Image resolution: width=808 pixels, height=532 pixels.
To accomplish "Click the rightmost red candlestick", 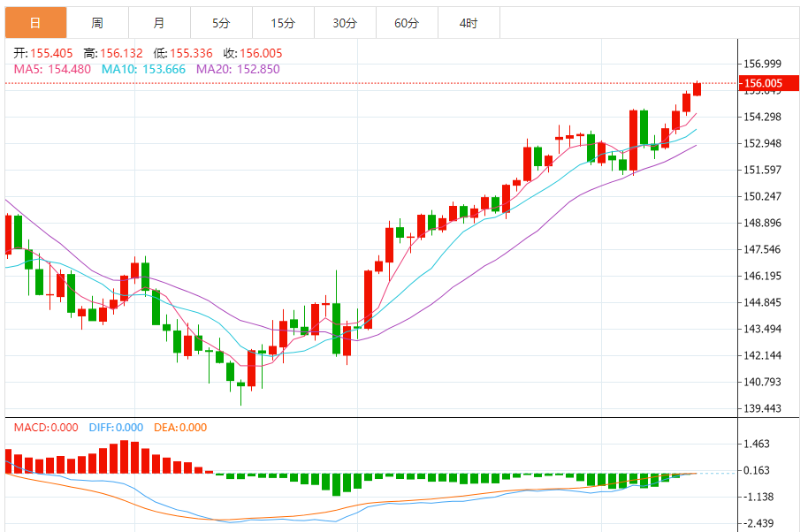I will click(697, 89).
